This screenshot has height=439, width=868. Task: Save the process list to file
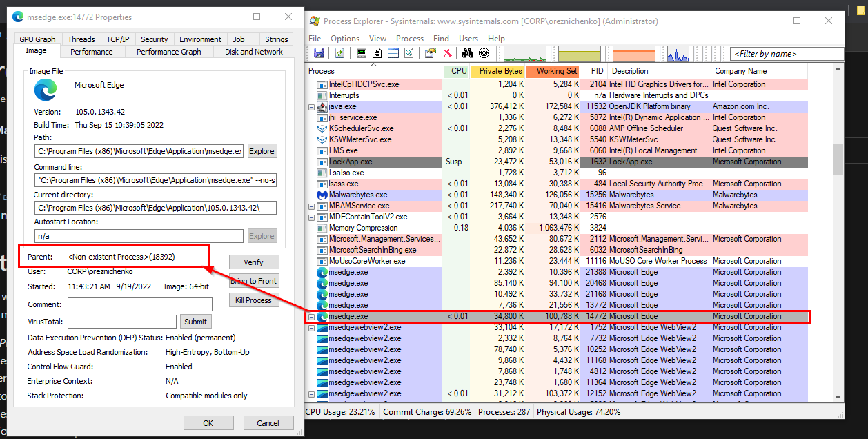[x=319, y=53]
